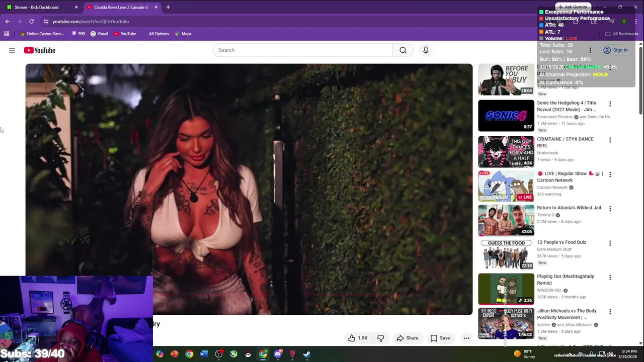Open menu for CRIMTAINE STYX DANCE video
This screenshot has height=362, width=644.
click(x=610, y=140)
